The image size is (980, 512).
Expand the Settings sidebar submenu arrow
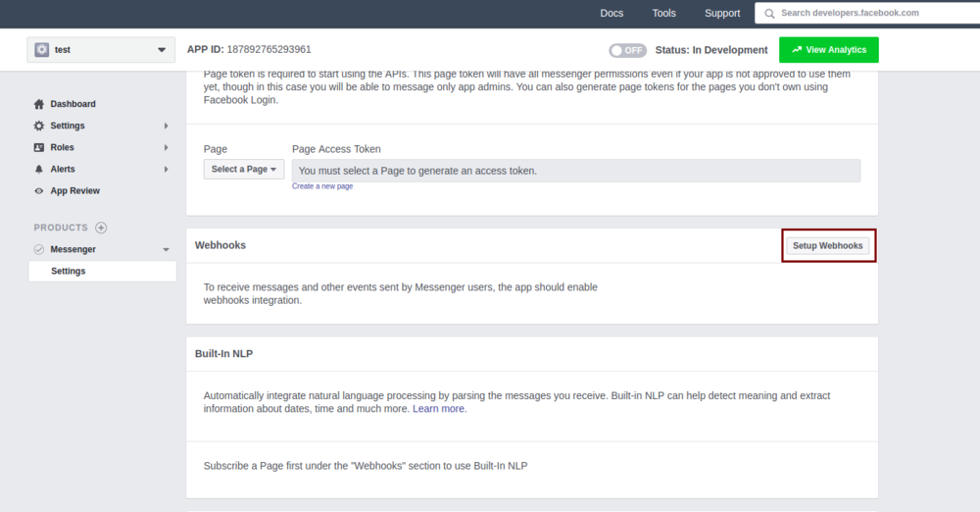166,126
